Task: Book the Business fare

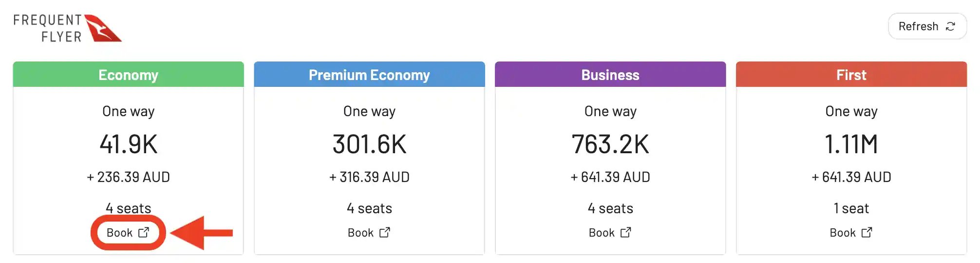Action: pyautogui.click(x=610, y=233)
